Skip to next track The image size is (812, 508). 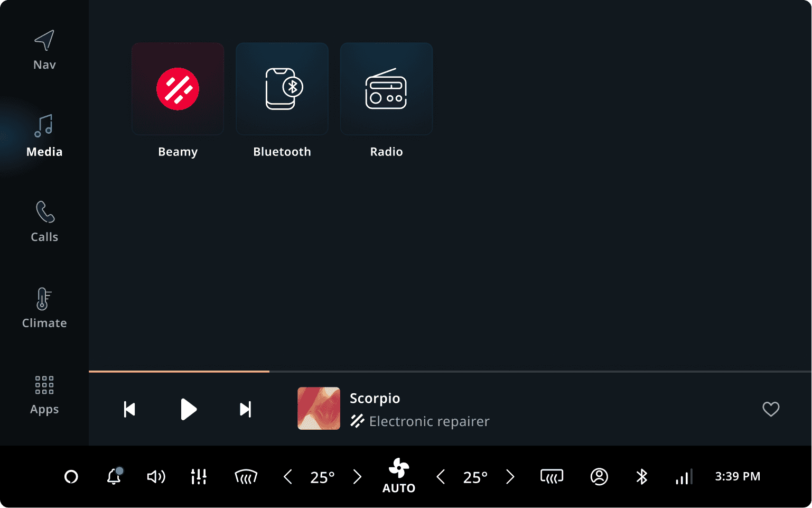pyautogui.click(x=246, y=409)
